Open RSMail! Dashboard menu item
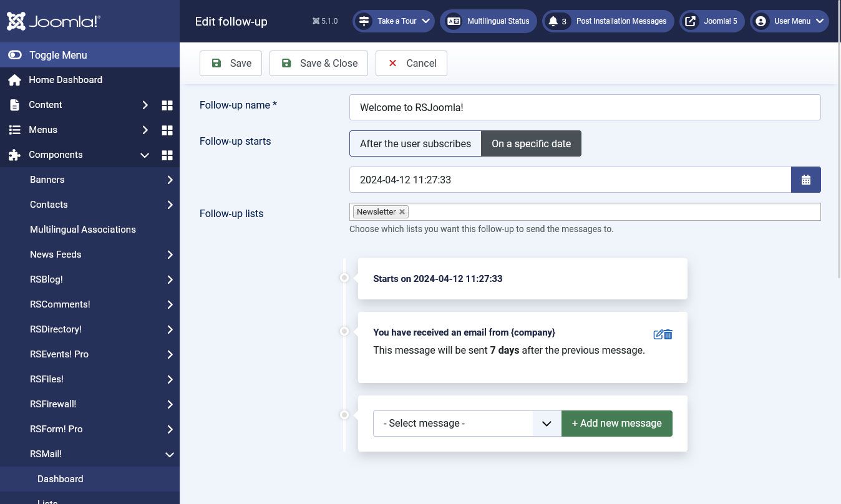 [x=90, y=479]
